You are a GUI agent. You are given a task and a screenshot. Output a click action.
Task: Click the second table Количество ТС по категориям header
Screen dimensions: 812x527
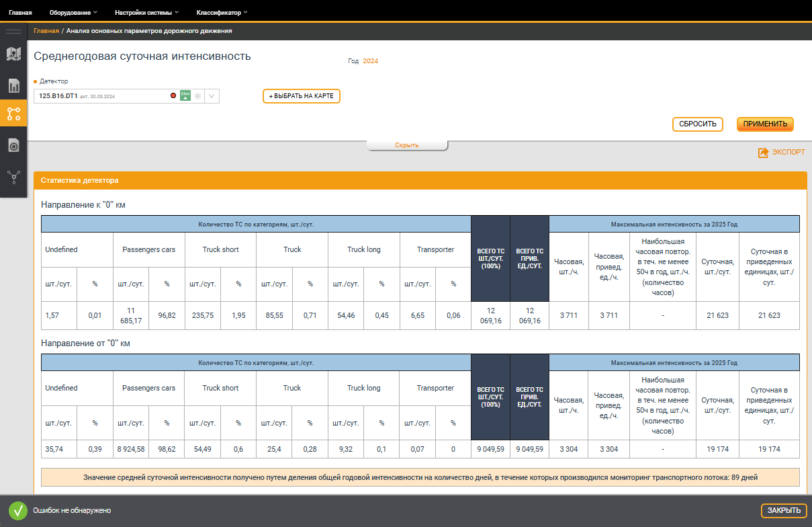[x=256, y=362]
